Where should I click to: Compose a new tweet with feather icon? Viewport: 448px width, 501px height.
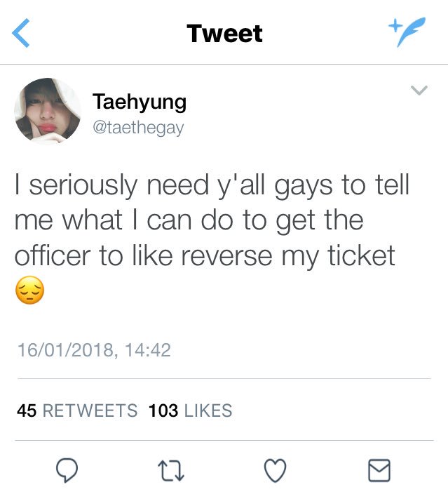pos(407,32)
